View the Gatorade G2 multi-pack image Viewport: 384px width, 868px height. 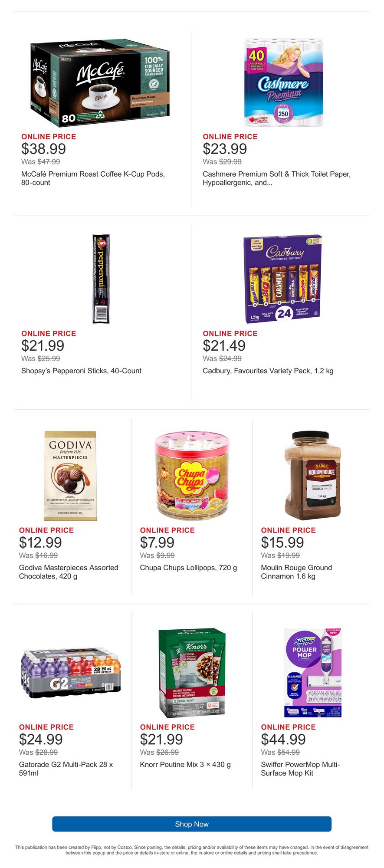click(71, 673)
